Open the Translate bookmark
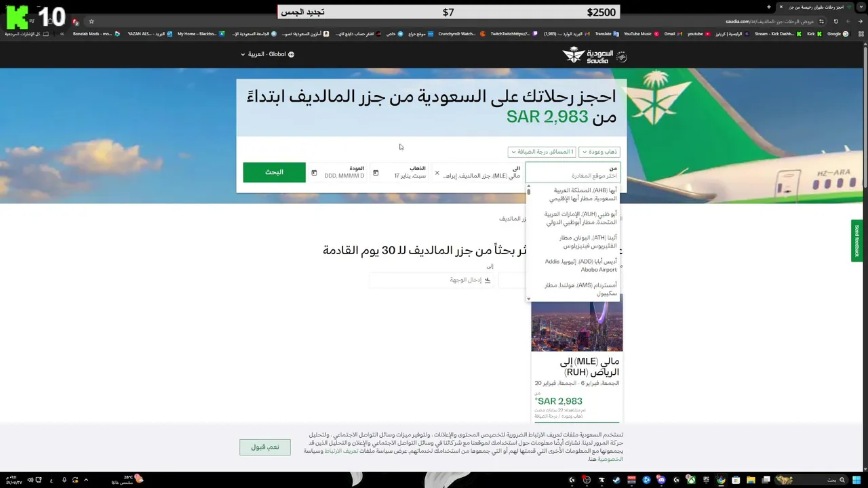The height and width of the screenshot is (488, 868). coord(606,34)
